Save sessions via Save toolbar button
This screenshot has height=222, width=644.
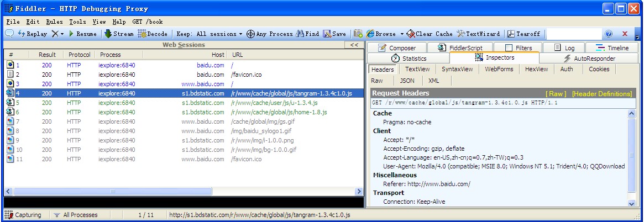pyautogui.click(x=334, y=34)
